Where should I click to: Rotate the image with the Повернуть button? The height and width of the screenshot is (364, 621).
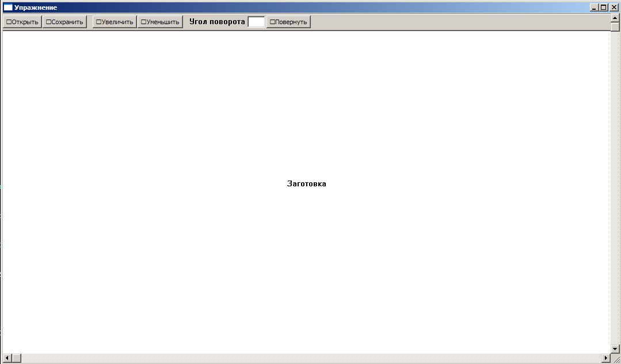click(x=288, y=22)
